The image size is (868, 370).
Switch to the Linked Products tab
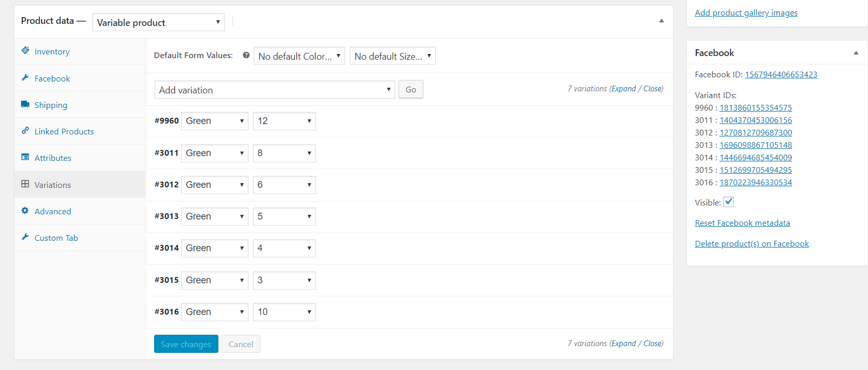(x=80, y=131)
